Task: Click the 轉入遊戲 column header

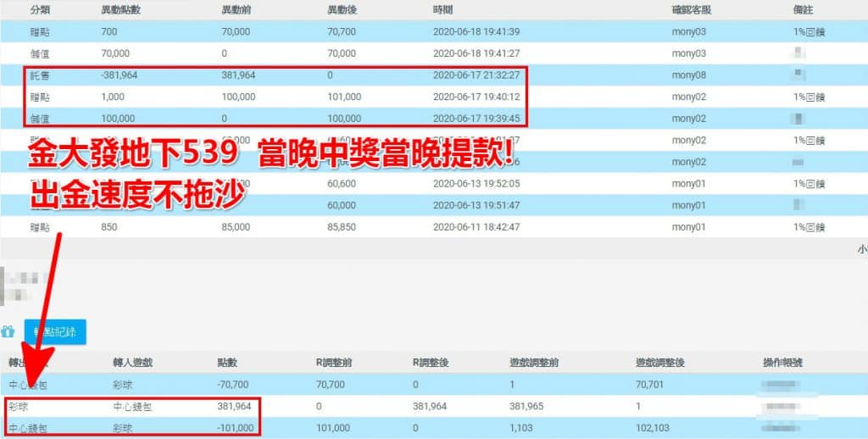Action: [x=133, y=363]
